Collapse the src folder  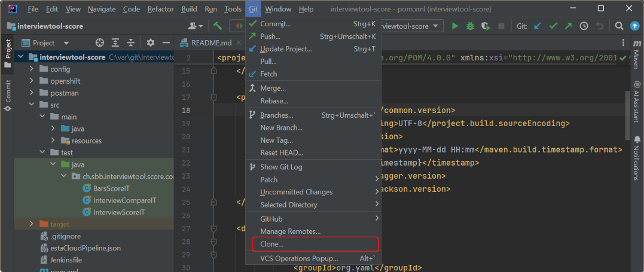click(31, 105)
